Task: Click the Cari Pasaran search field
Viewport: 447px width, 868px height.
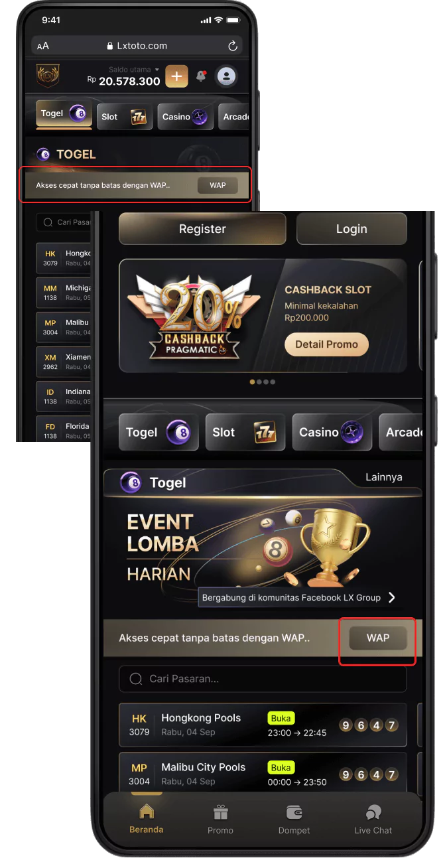Action: [x=263, y=679]
